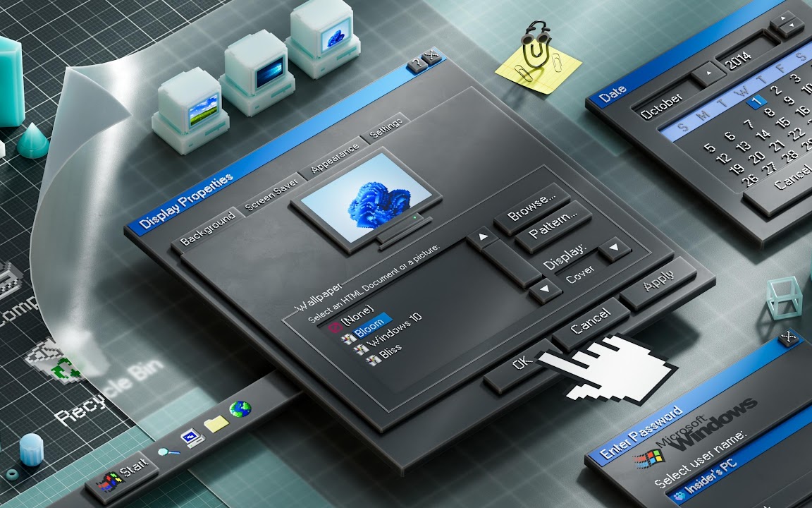The image size is (812, 508).
Task: Select day 14 in the calendar
Action: click(x=763, y=135)
